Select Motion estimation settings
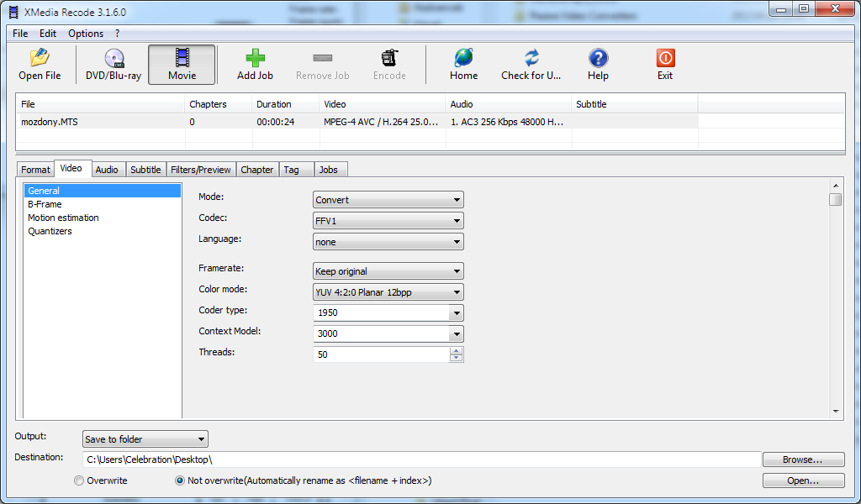 pos(102,218)
